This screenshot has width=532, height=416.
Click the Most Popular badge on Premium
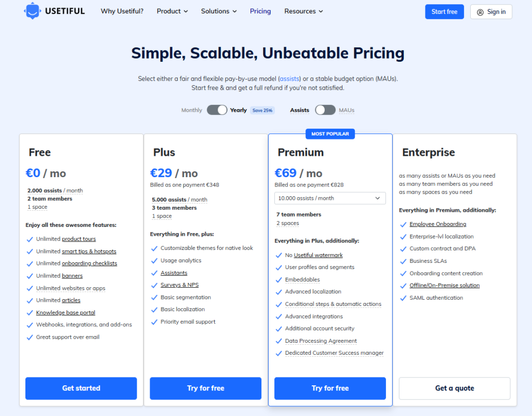pyautogui.click(x=330, y=134)
